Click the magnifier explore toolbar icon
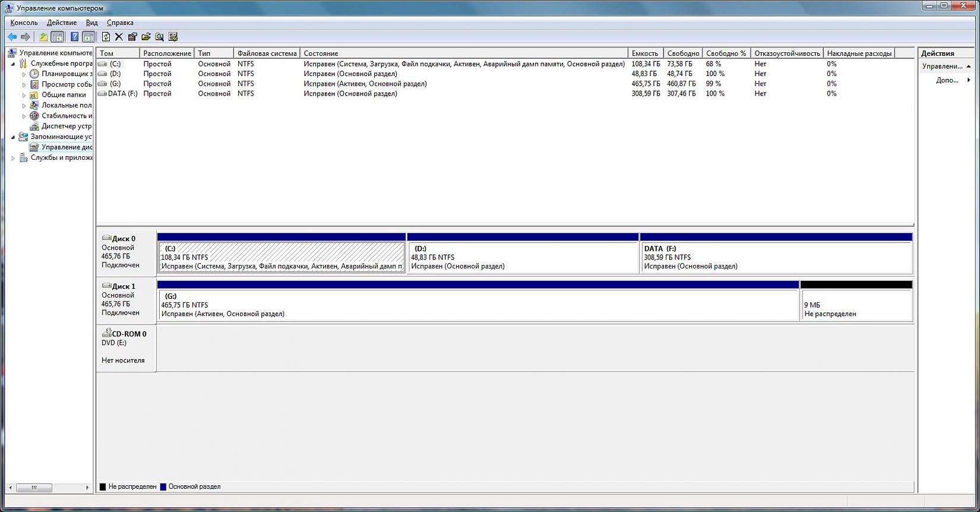Viewport: 980px width, 512px height. [159, 37]
